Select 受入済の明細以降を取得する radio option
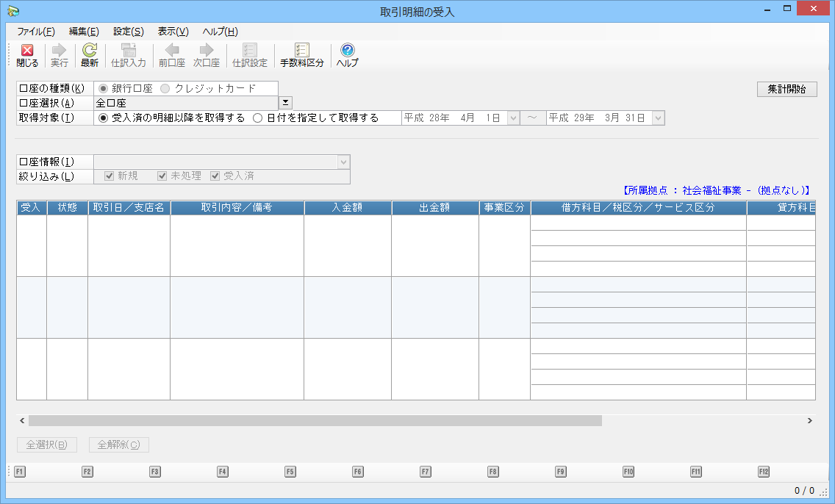This screenshot has width=835, height=504. 104,118
